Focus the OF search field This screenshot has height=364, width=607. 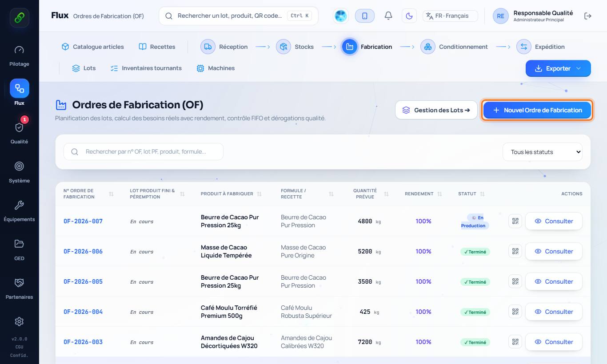[144, 152]
